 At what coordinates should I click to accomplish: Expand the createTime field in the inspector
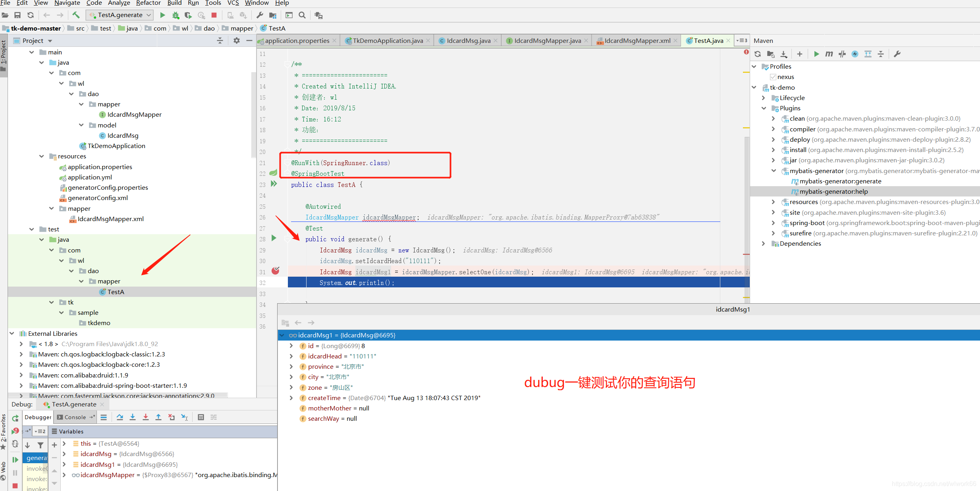point(291,398)
